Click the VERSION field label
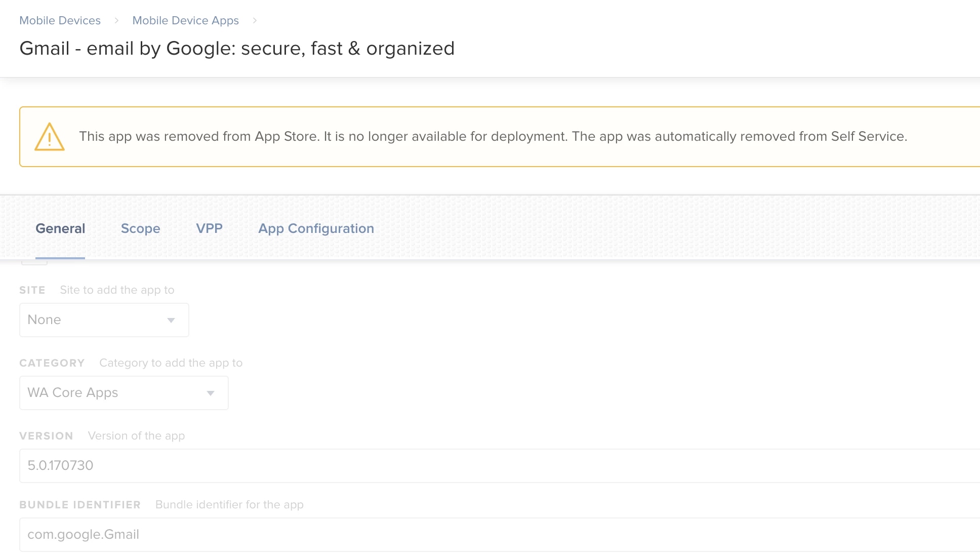 coord(46,436)
